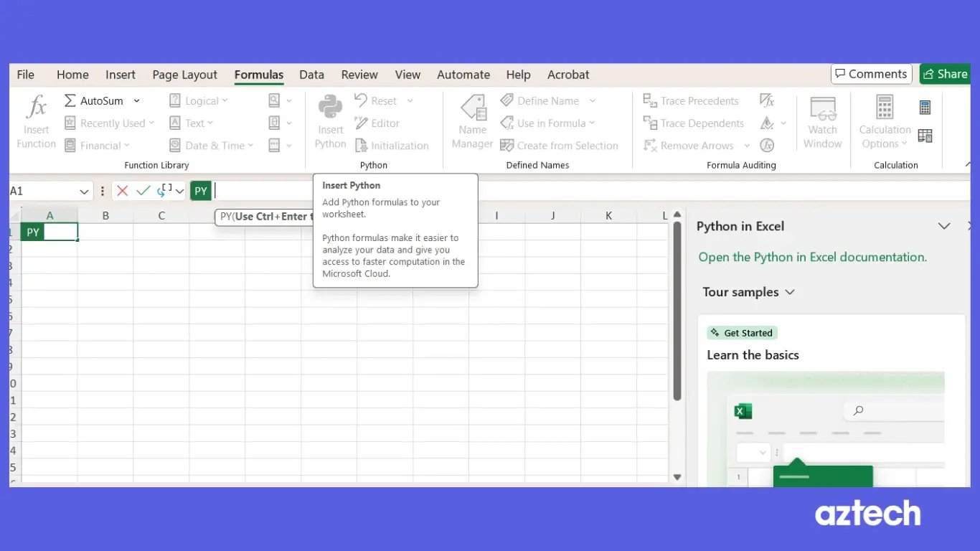Screen dimensions: 980x551
Task: Toggle Show Formulas on the worksheet
Action: pos(767,100)
